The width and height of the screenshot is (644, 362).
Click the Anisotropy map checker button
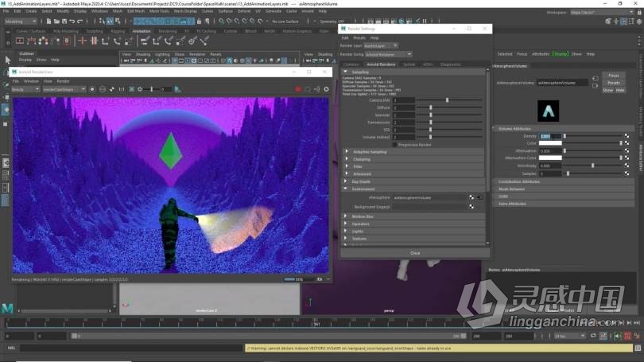pyautogui.click(x=627, y=165)
